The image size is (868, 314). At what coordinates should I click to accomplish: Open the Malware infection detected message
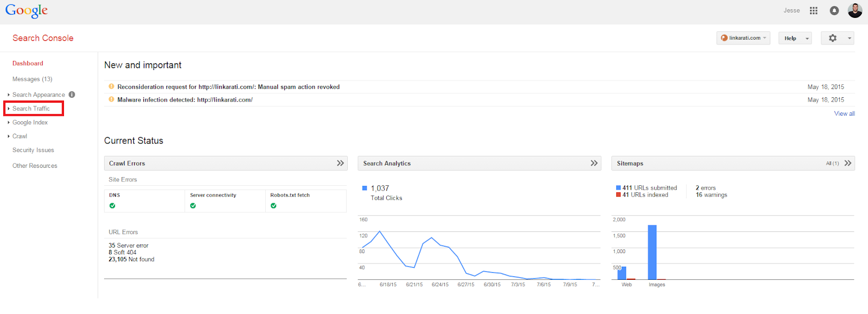click(x=185, y=100)
